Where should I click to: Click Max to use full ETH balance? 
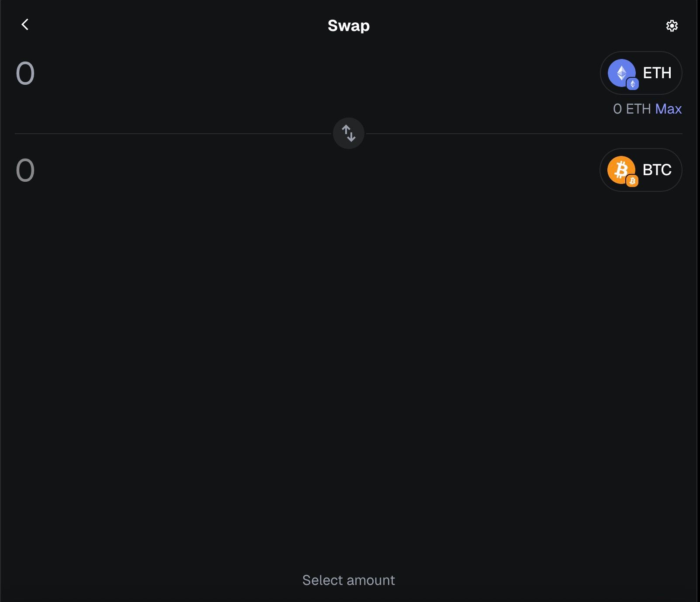coord(668,109)
